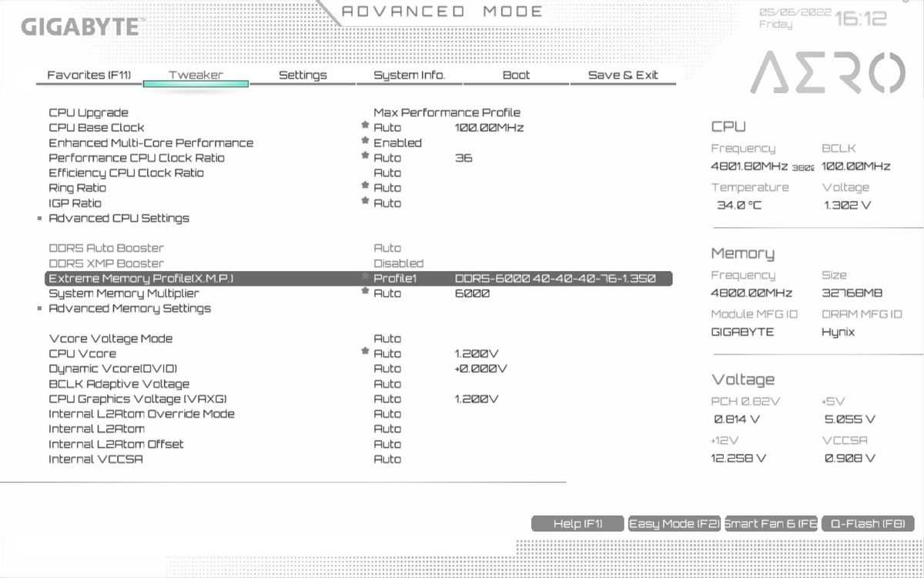Image resolution: width=924 pixels, height=578 pixels.
Task: Click star icon beside CPU Vcore
Action: [x=365, y=353]
